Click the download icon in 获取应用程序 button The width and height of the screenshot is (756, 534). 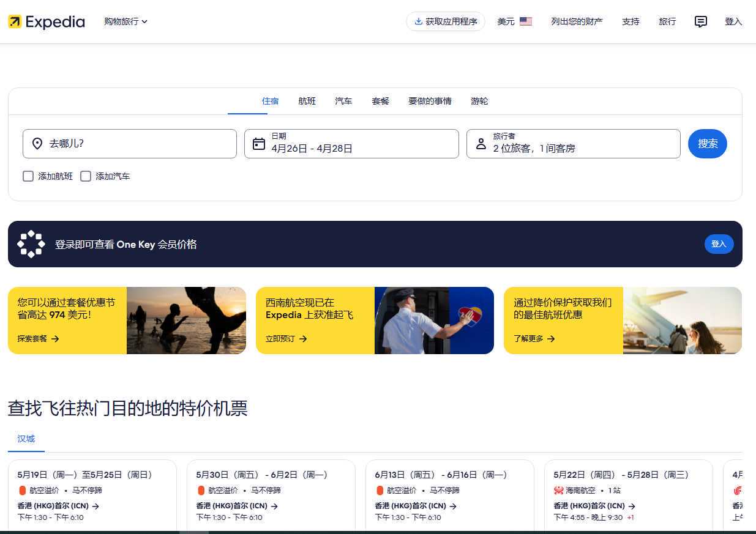[419, 21]
